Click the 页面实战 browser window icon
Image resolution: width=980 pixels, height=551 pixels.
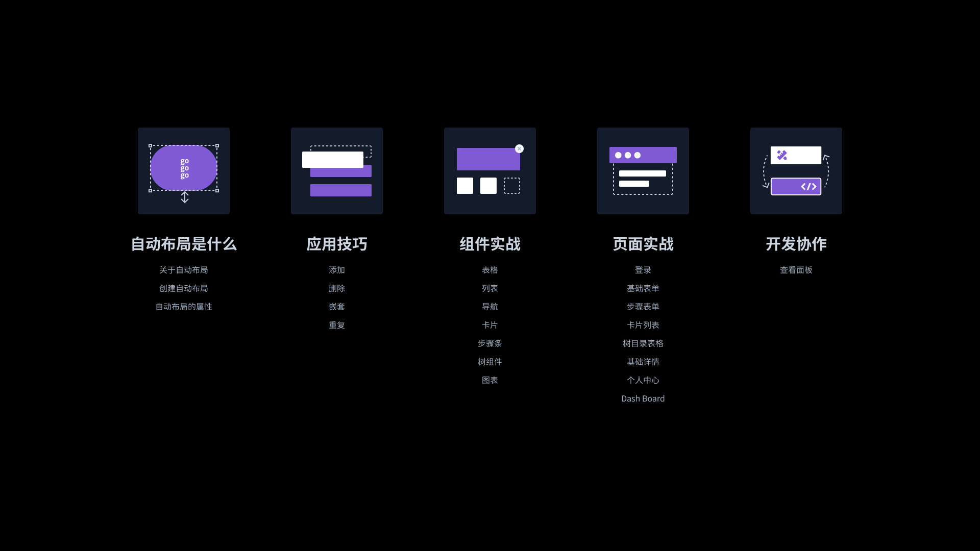tap(643, 171)
